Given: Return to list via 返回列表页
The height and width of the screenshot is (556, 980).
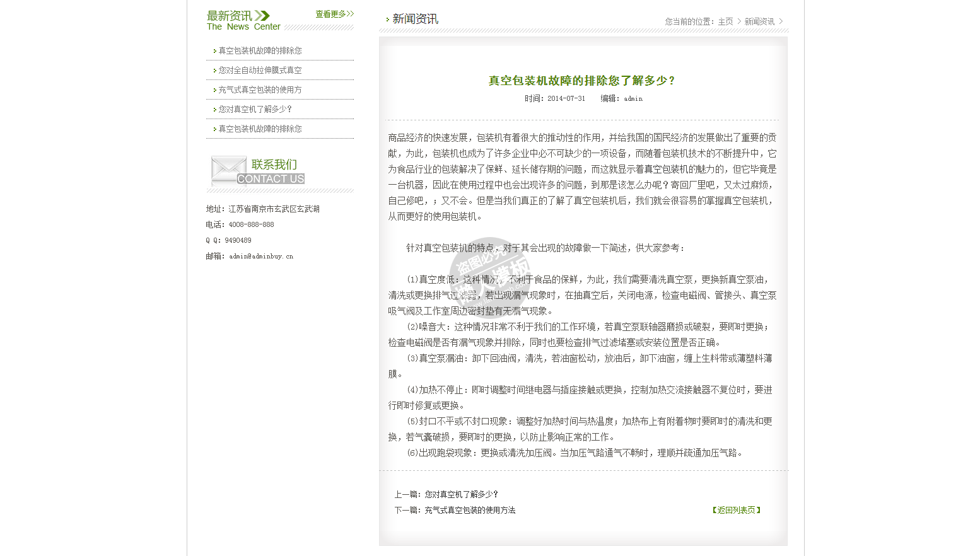Looking at the screenshot, I should (x=737, y=511).
